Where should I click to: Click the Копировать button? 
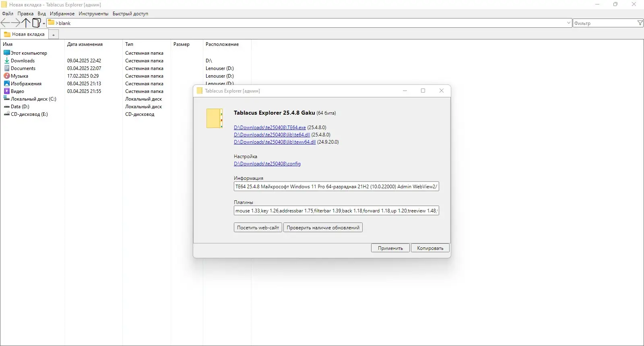pos(430,248)
